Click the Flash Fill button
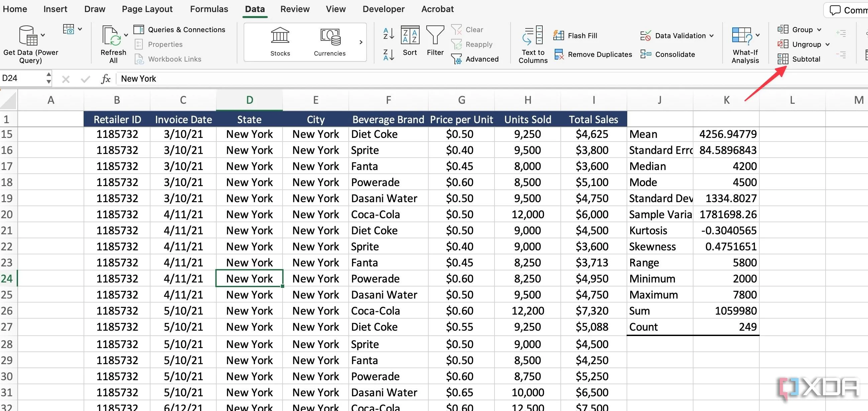Viewport: 868px width, 411px height. (575, 35)
